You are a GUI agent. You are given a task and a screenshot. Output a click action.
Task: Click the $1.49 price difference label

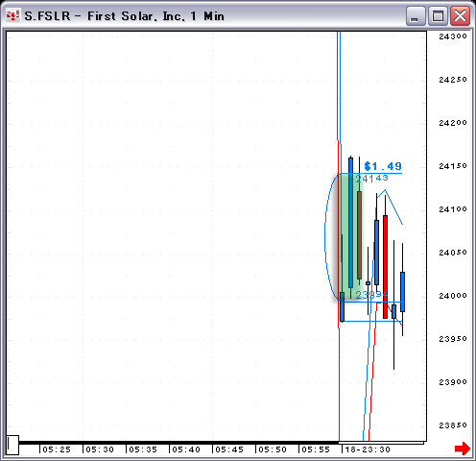point(383,166)
